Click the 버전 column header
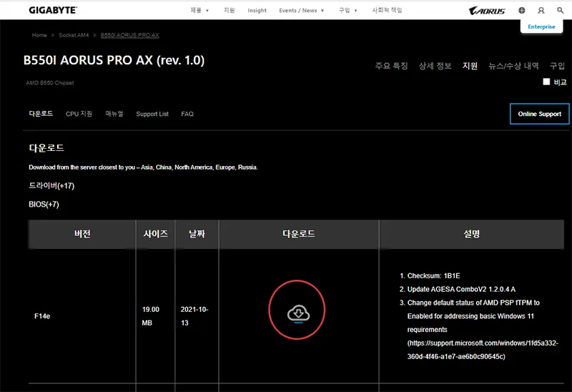This screenshot has width=572, height=392. click(82, 234)
